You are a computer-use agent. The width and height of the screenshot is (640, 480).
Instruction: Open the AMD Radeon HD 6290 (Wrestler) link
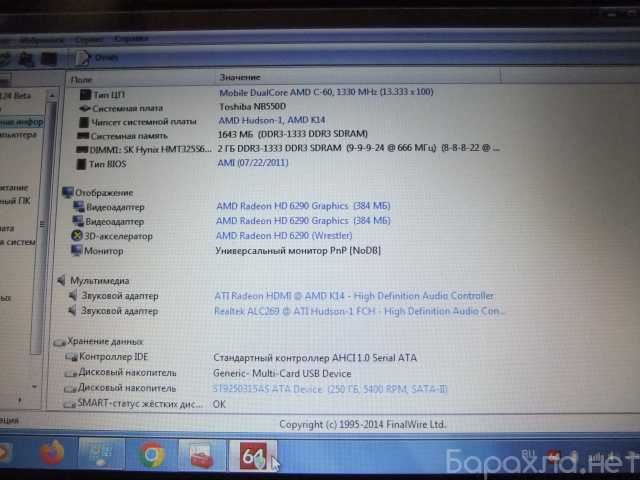[284, 236]
